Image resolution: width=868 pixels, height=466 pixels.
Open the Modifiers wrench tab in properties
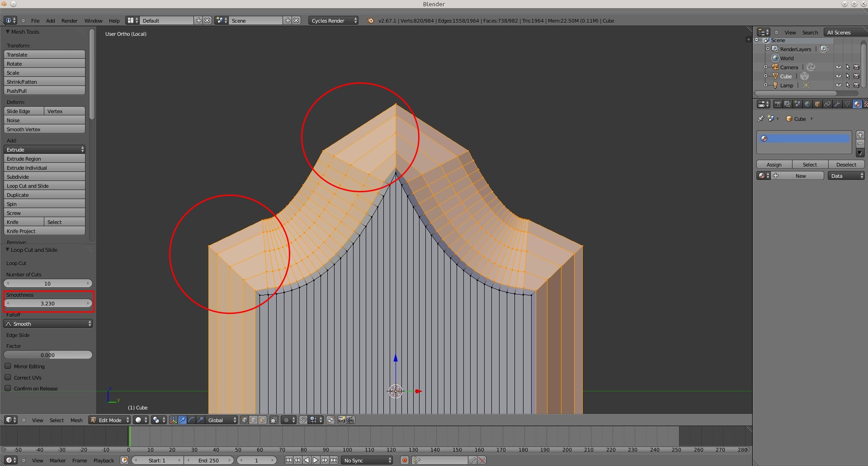[837, 104]
